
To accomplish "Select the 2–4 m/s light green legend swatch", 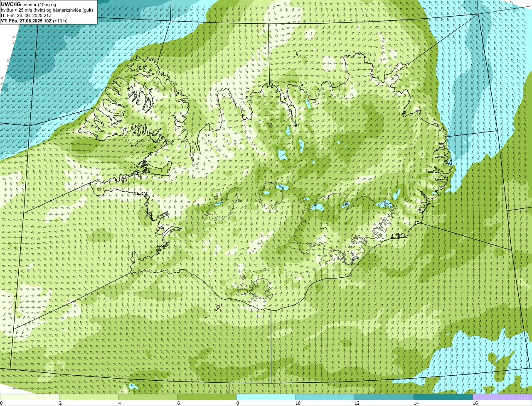I will coord(89,397).
